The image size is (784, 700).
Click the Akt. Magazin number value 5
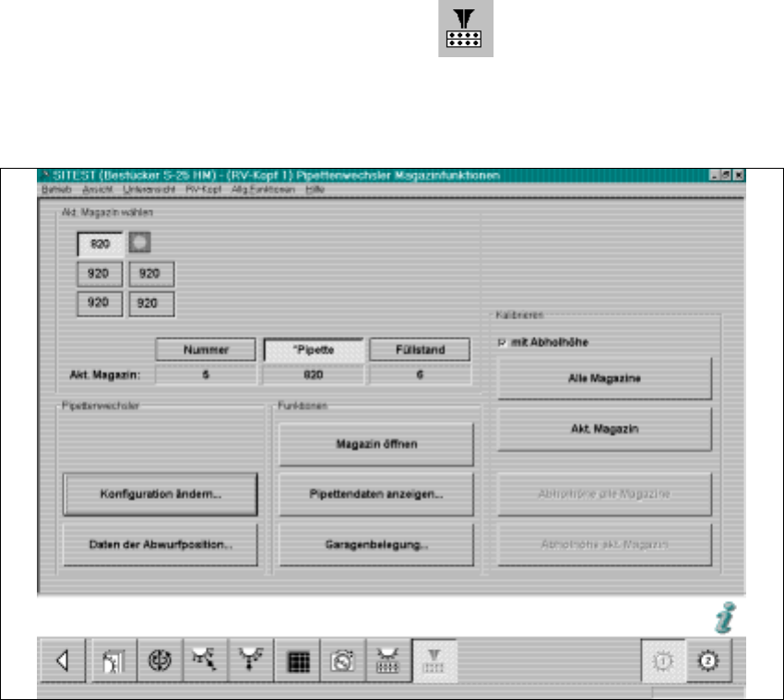pos(206,375)
